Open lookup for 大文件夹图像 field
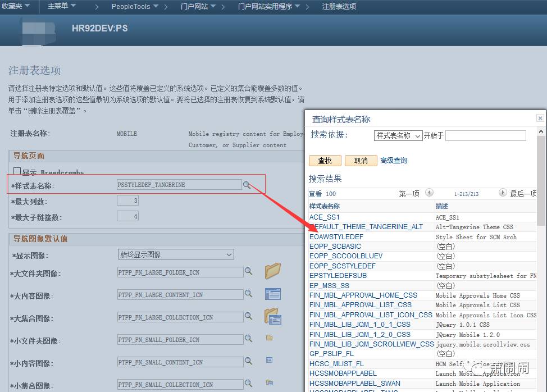The height and width of the screenshot is (392, 547). (248, 271)
